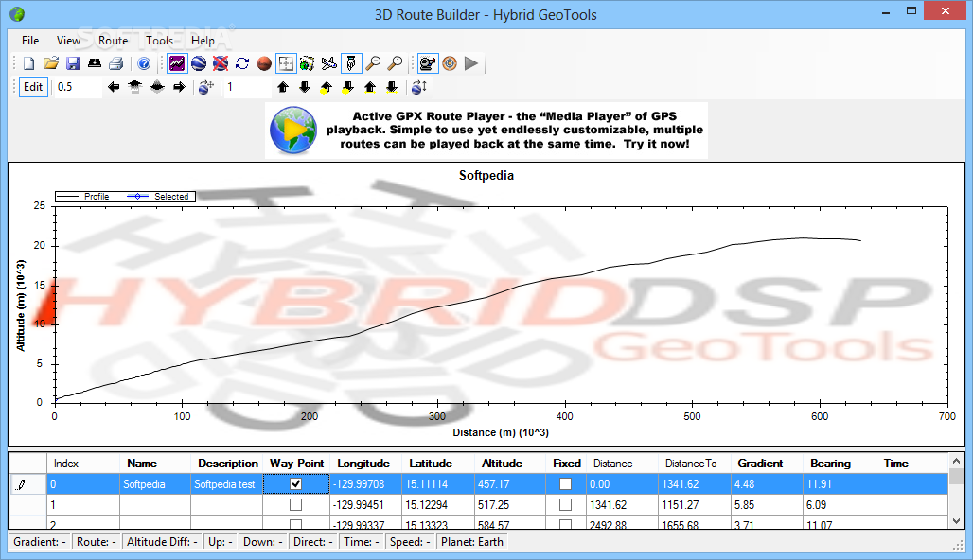Toggle the pen nib drawing icon
Image resolution: width=973 pixels, height=560 pixels.
click(351, 63)
